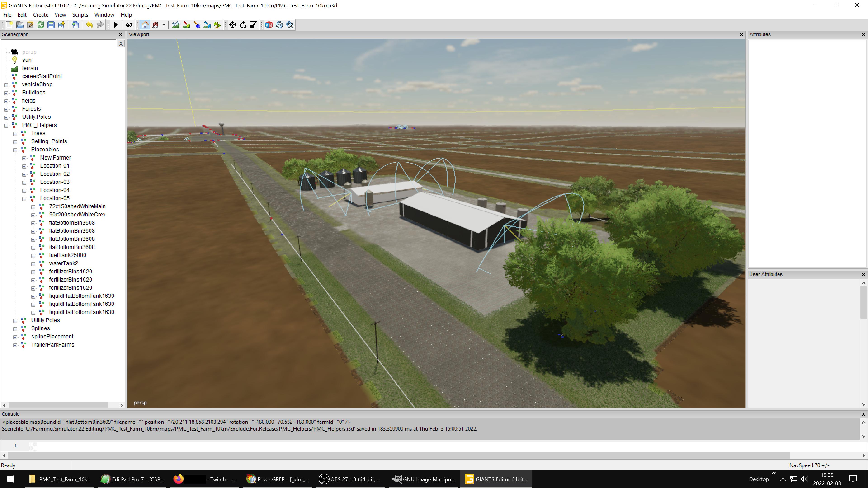
Task: Click the AB blocks toolbar icon
Action: pyautogui.click(x=269, y=25)
